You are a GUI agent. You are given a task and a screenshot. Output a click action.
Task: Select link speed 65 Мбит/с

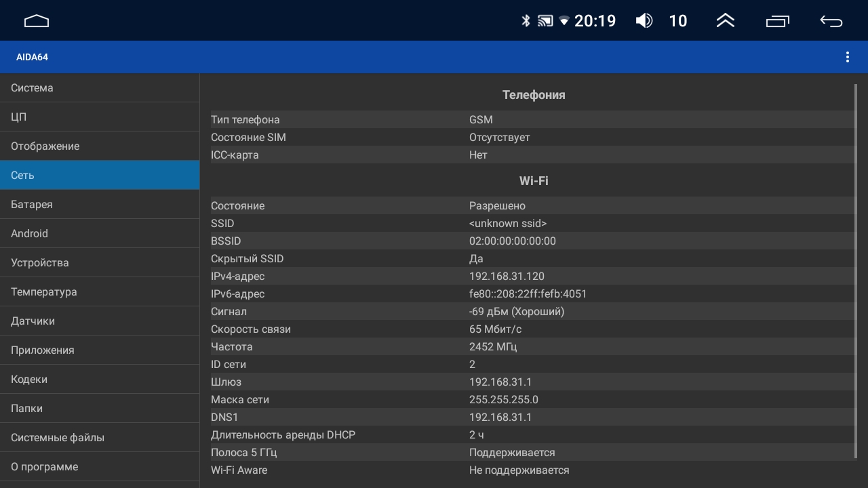(495, 329)
